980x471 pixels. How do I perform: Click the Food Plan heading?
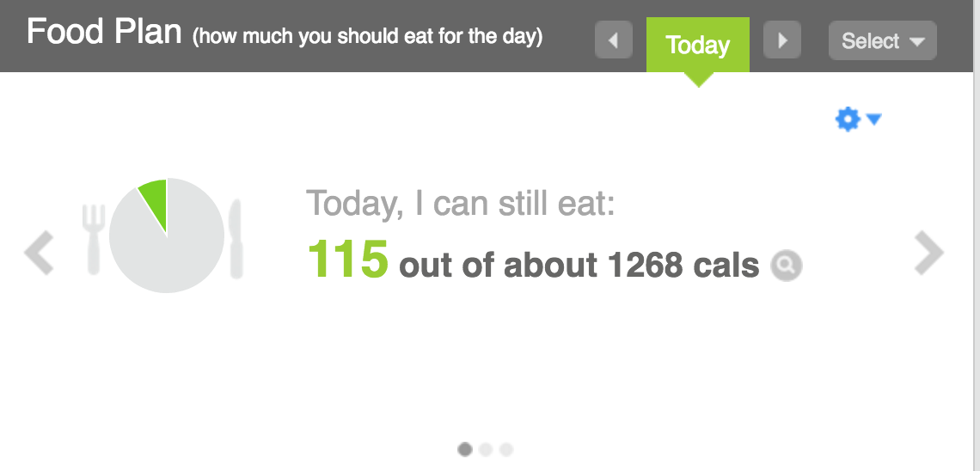(104, 33)
